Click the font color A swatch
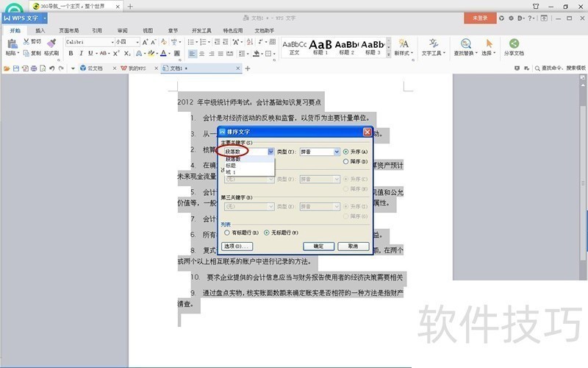Screen dimensions: 588x368 tap(163, 53)
